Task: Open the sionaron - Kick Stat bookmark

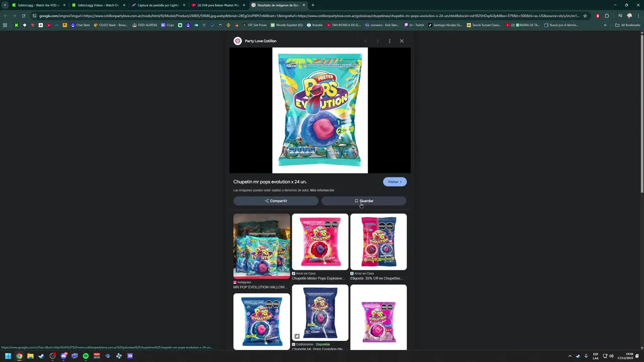Action: tap(382, 25)
